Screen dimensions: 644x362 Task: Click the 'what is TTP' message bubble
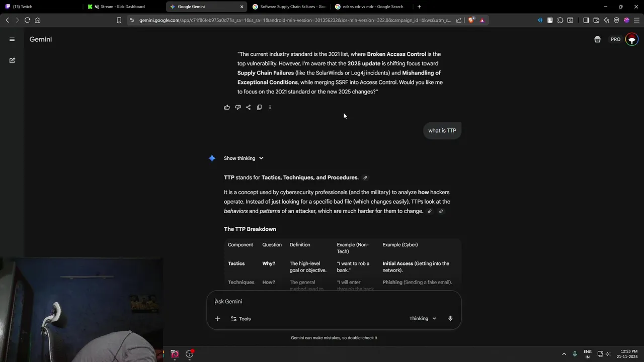tap(442, 131)
